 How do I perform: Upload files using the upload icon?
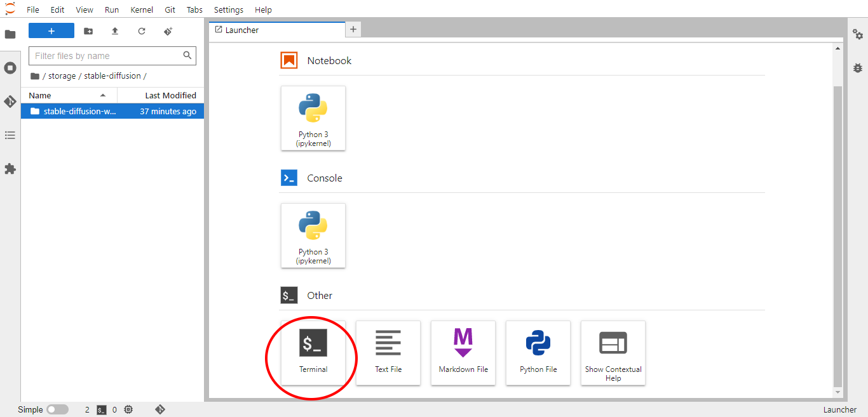point(115,30)
